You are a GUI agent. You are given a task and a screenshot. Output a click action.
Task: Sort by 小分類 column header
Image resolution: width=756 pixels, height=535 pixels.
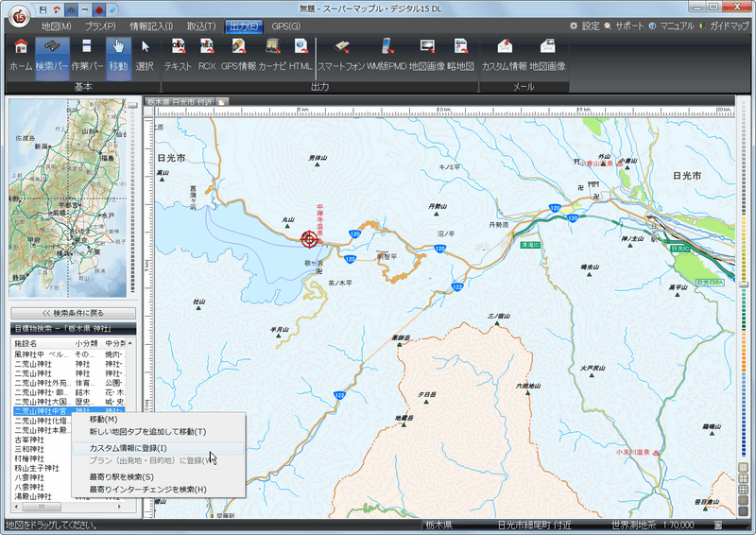point(88,343)
